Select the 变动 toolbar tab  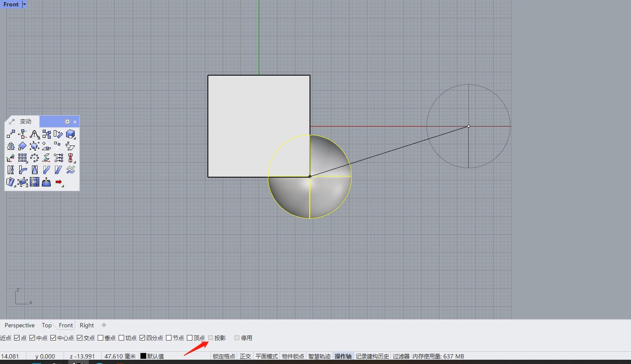tap(22, 122)
